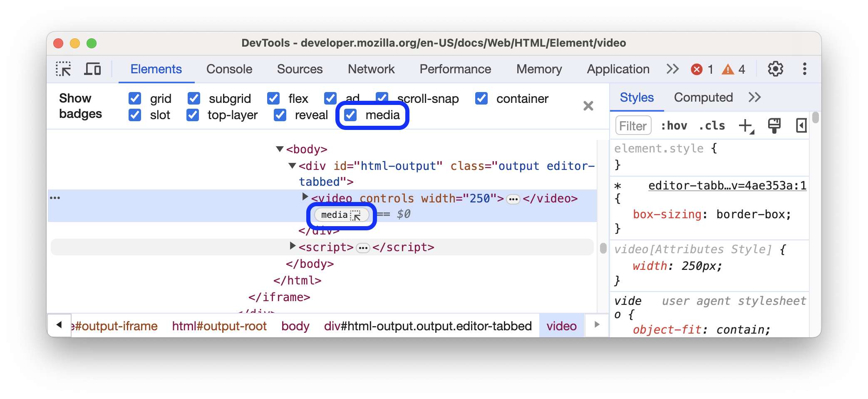Open DevTools settings gear
The image size is (868, 399).
pyautogui.click(x=775, y=69)
